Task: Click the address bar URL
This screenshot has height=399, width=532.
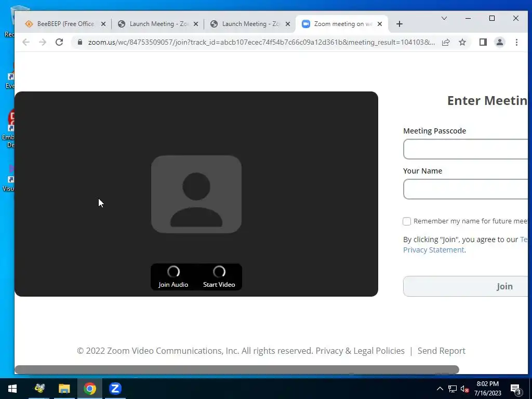Action: (261, 42)
